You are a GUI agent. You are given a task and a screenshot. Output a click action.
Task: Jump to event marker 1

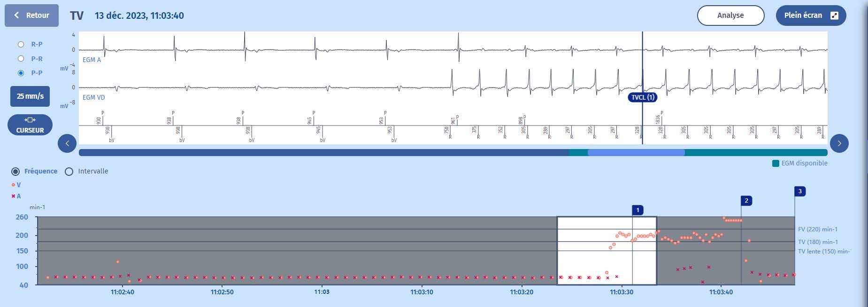click(638, 210)
